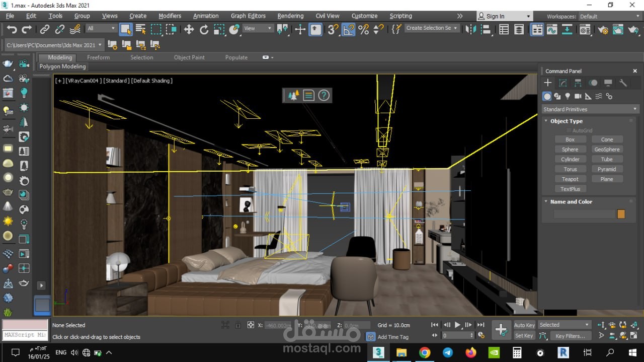
Task: Toggle 3D Snaps on or off
Action: pos(333,29)
